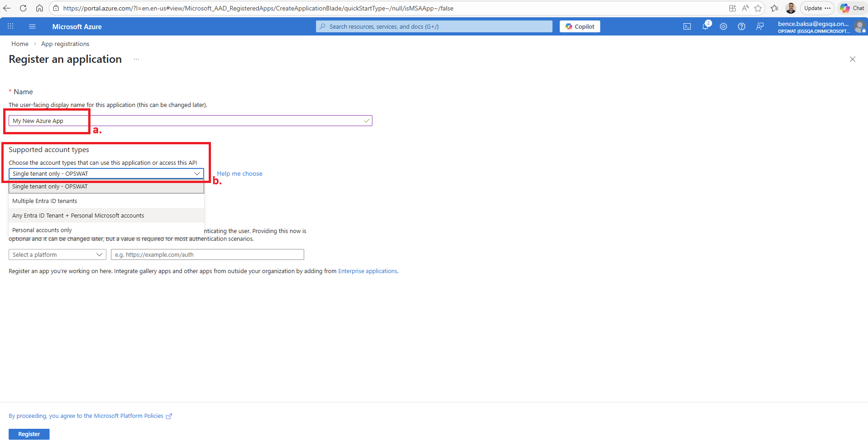The width and height of the screenshot is (868, 447).
Task: Open Home breadcrumb link
Action: point(20,44)
